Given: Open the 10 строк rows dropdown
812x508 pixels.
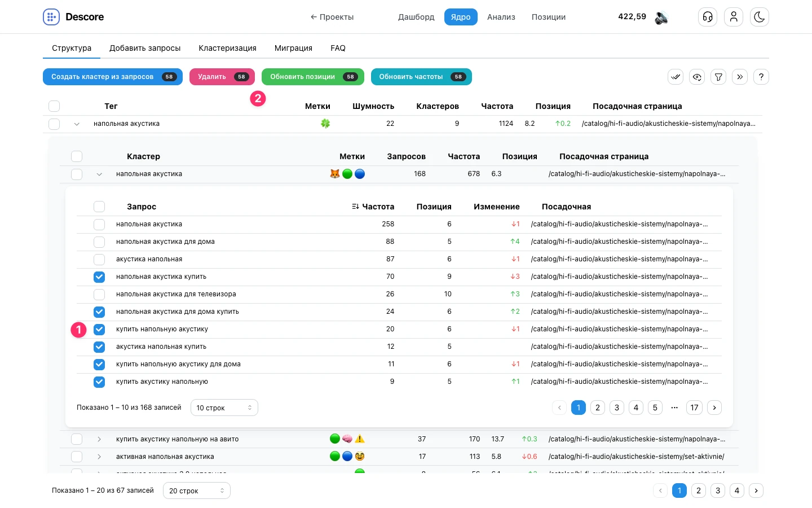Looking at the screenshot, I should (x=224, y=408).
